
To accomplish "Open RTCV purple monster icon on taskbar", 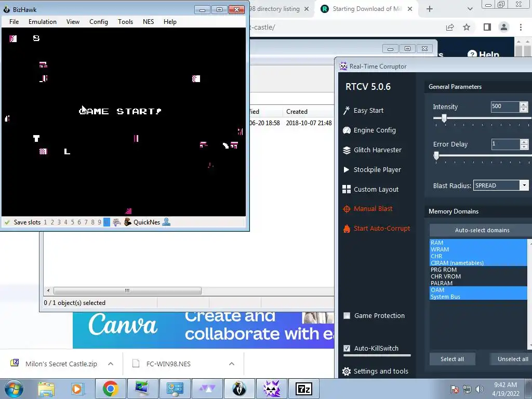I will point(271,389).
